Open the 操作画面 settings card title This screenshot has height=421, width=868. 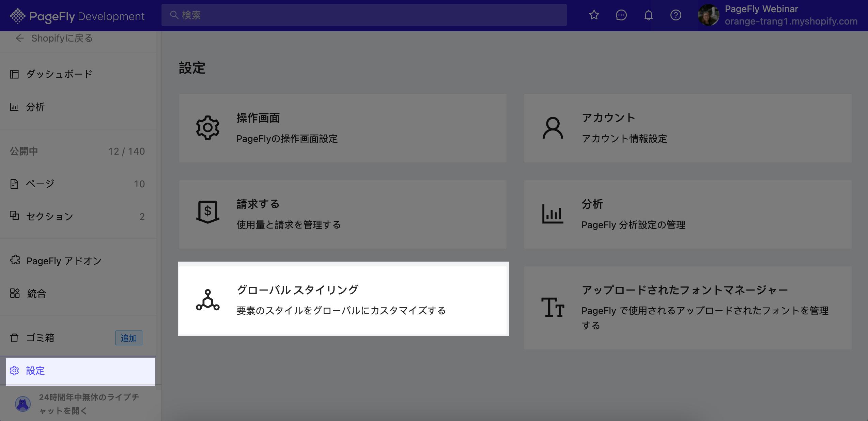(258, 118)
